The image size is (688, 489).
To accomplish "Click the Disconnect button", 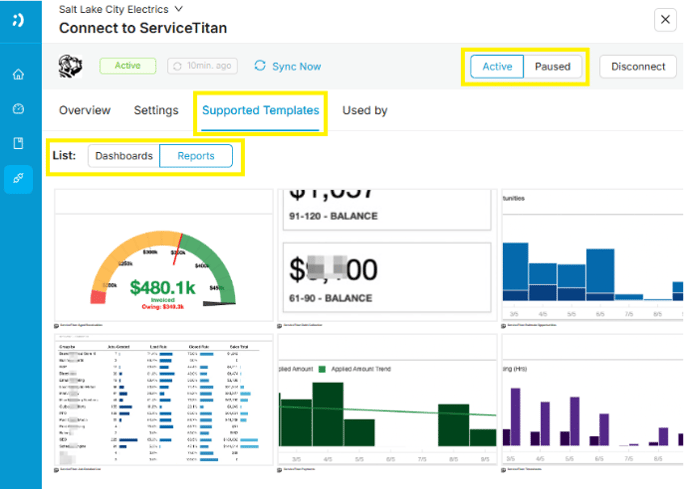I will tap(638, 67).
